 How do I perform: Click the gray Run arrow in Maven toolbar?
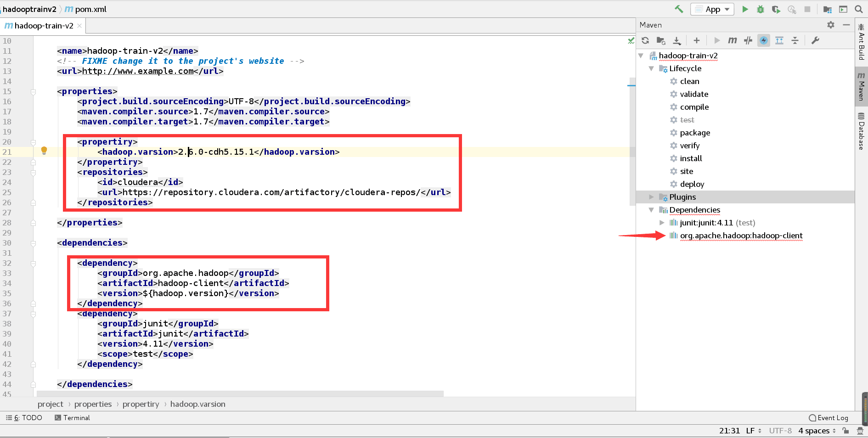pyautogui.click(x=717, y=40)
